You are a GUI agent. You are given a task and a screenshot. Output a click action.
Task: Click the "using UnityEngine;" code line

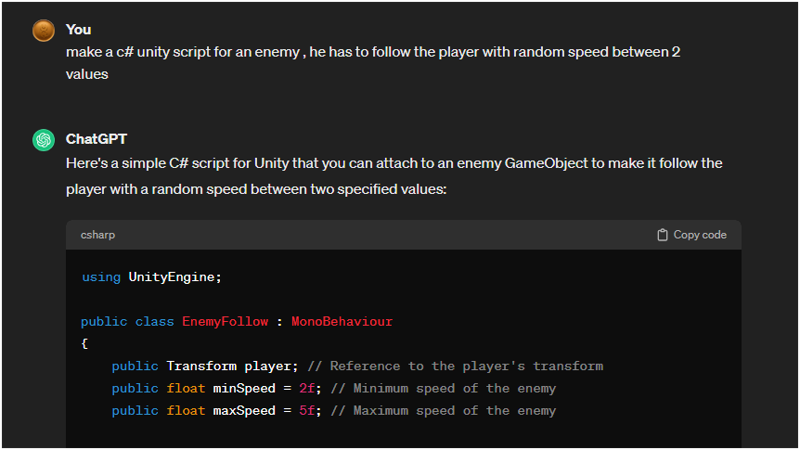pos(152,277)
